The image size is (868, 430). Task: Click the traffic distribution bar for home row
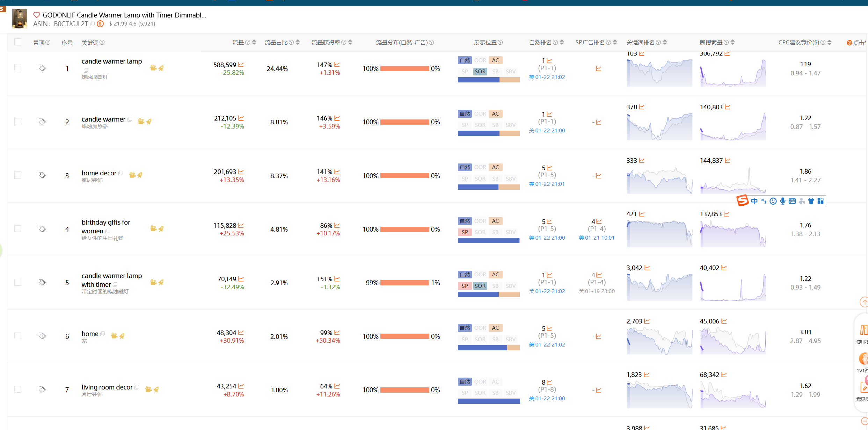tap(404, 336)
